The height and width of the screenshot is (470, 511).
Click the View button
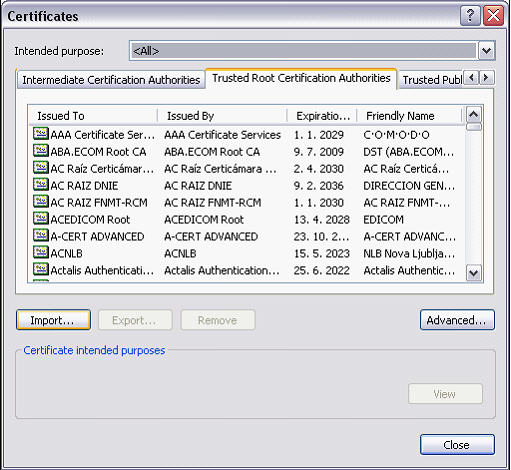445,394
